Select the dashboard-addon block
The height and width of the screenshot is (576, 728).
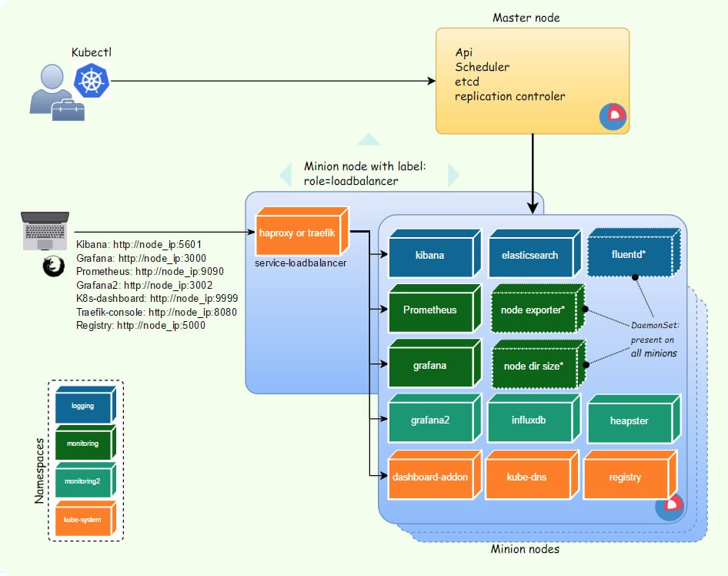(435, 474)
